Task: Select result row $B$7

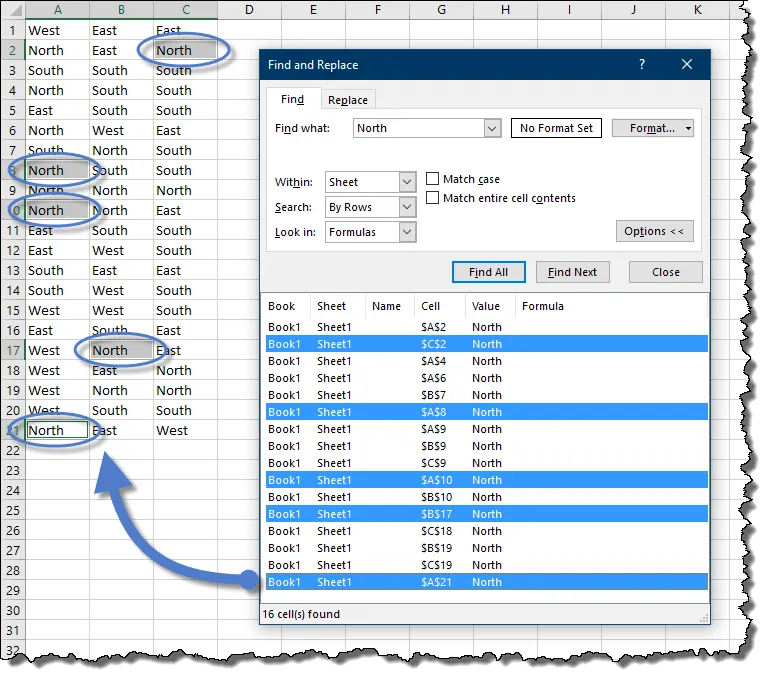Action: tap(486, 395)
